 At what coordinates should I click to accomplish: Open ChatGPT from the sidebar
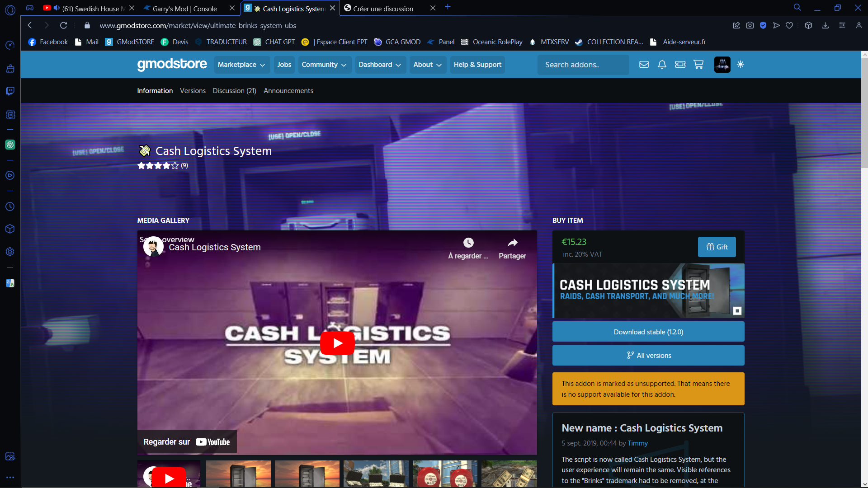click(10, 145)
